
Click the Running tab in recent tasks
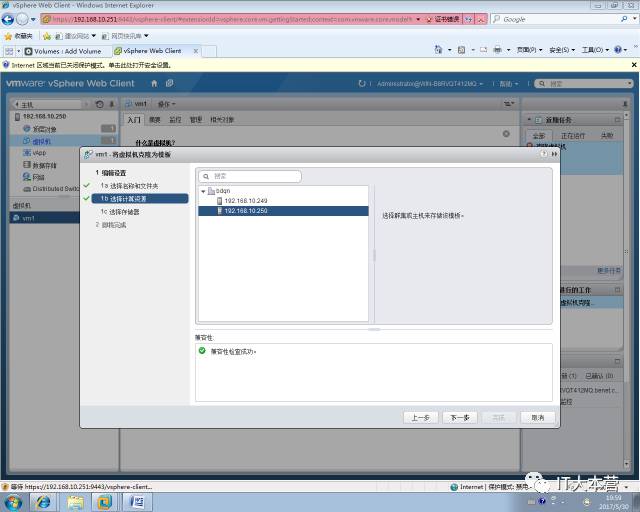tap(573, 136)
